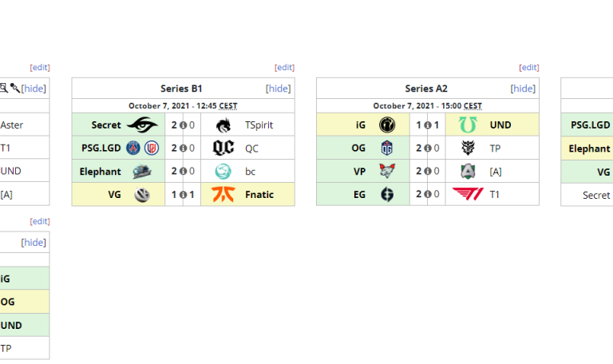Click the edit link above Series A2
Image resolution: width=613 pixels, height=364 pixels.
[529, 68]
